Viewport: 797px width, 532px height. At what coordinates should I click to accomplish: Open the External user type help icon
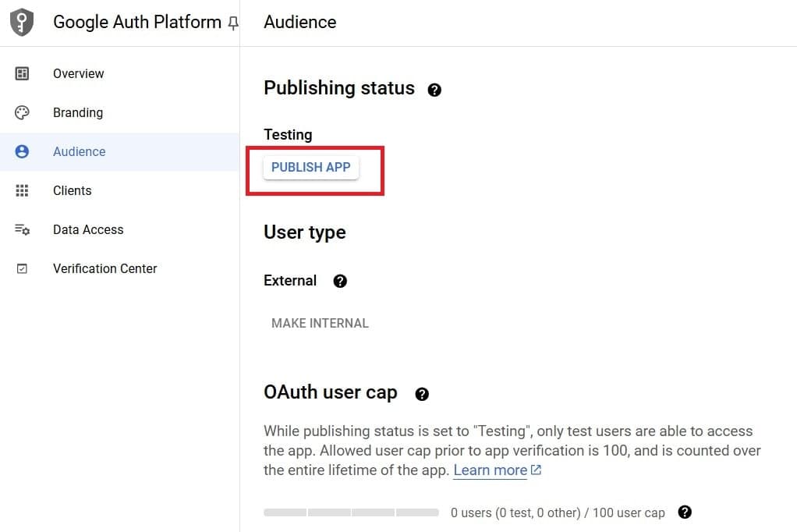340,281
